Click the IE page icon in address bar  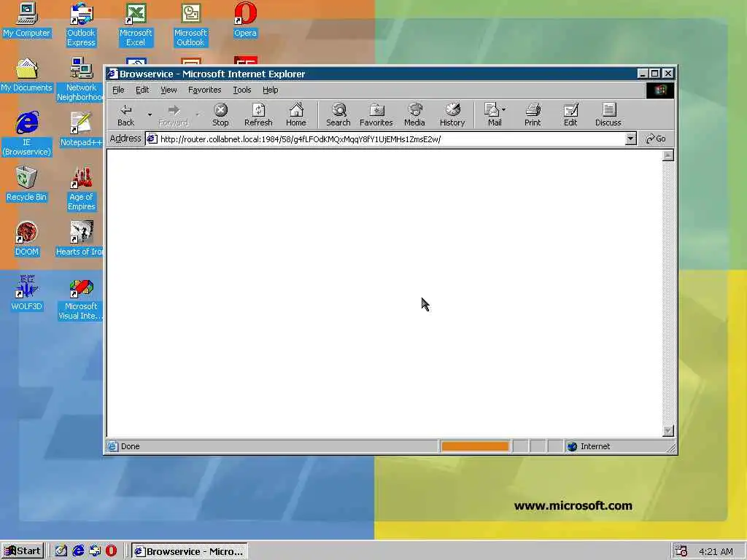(152, 139)
